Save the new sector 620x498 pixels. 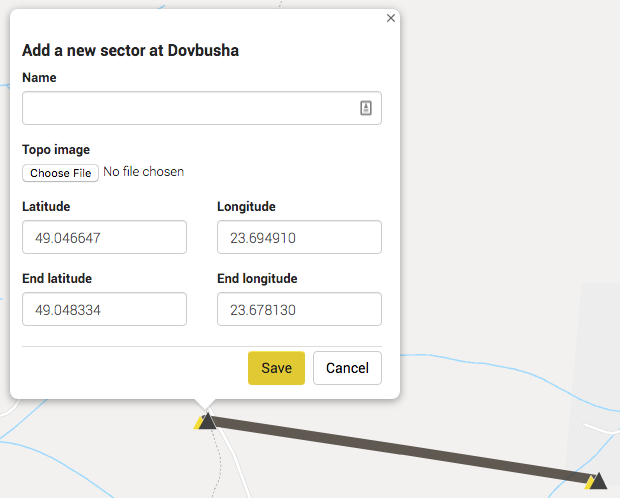point(276,368)
